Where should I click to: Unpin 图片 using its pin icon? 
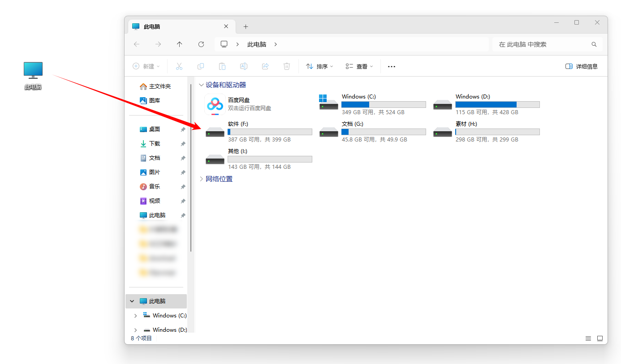pos(183,172)
